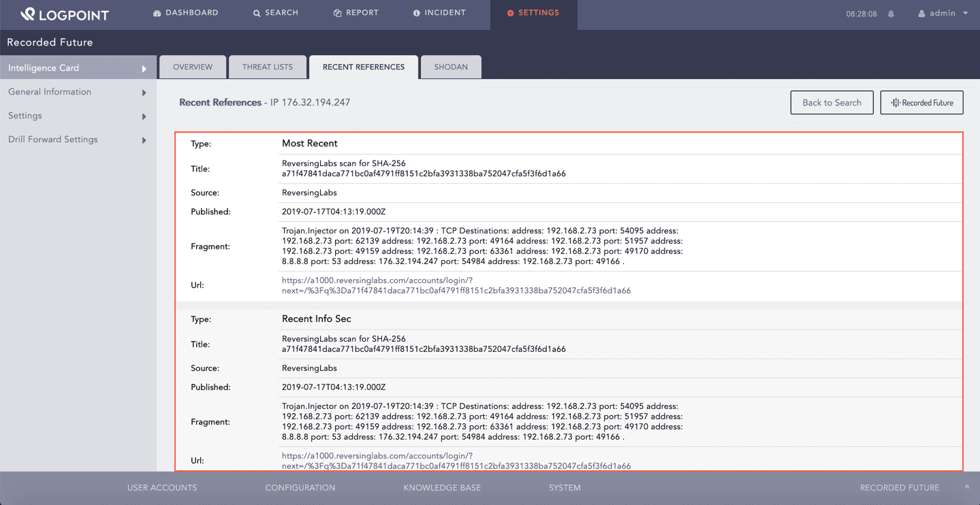Open the Report navigation item
This screenshot has height=505, width=980.
pos(355,13)
